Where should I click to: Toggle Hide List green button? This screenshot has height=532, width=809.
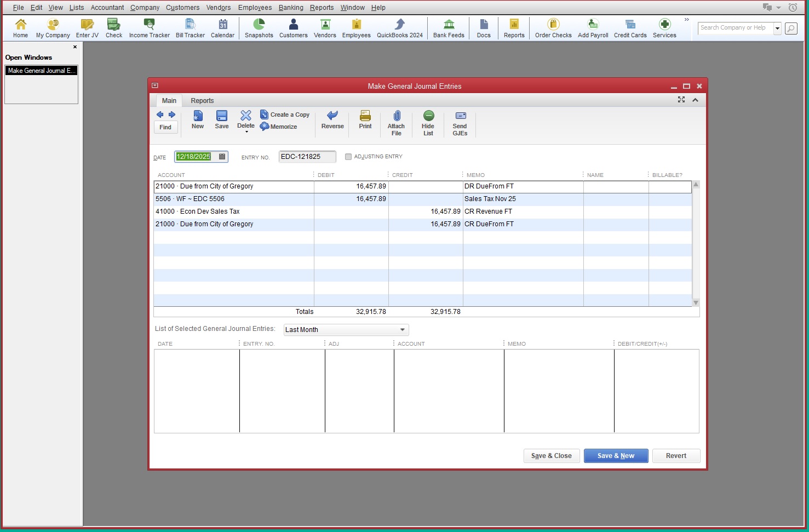coord(428,116)
